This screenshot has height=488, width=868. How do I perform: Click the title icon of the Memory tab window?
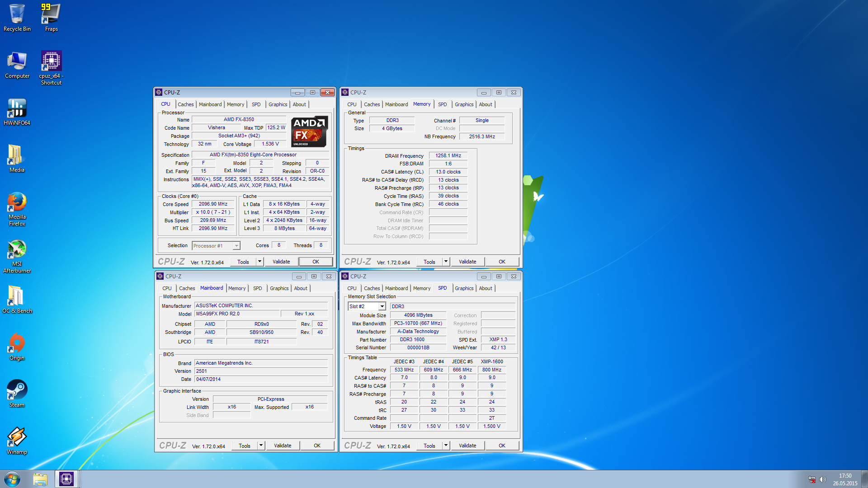(345, 92)
